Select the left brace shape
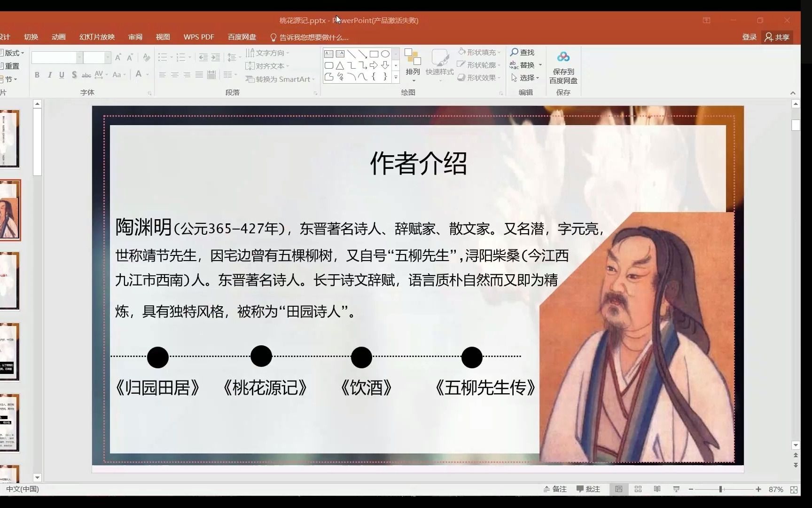The width and height of the screenshot is (812, 508). 374,77
